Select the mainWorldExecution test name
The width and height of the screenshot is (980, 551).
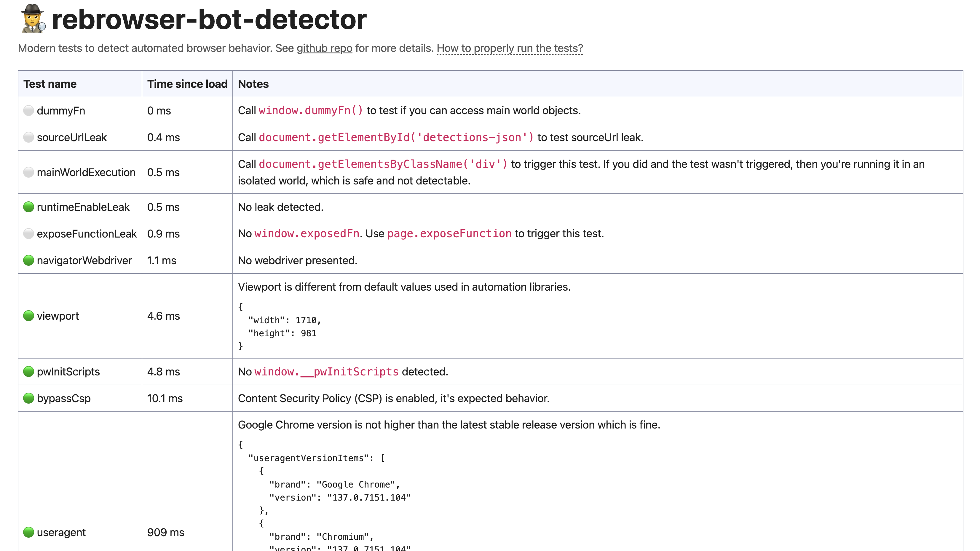tap(86, 172)
